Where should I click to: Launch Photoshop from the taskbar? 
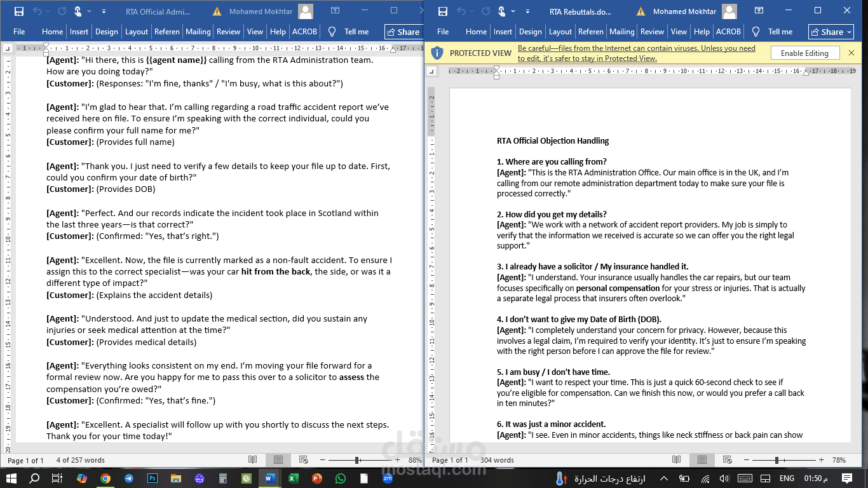pos(153,478)
